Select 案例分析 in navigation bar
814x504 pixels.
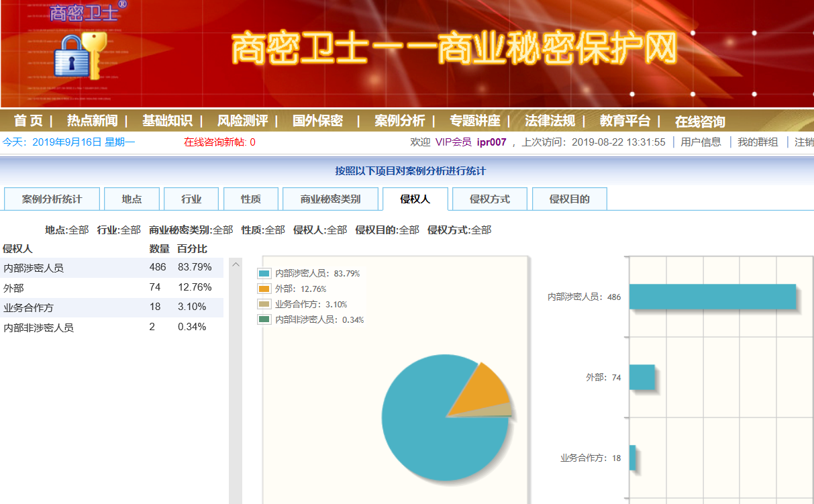pyautogui.click(x=400, y=121)
